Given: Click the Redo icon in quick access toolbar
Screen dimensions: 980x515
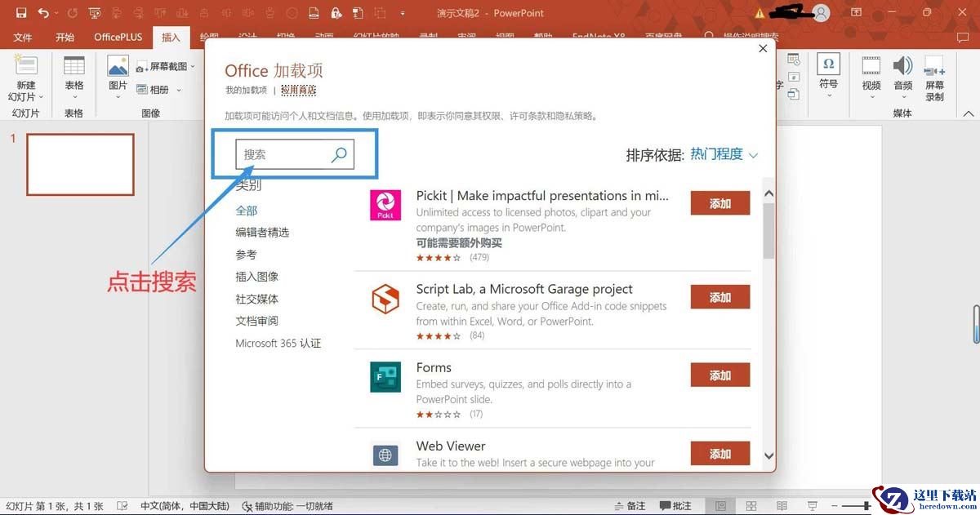Looking at the screenshot, I should 72,13.
